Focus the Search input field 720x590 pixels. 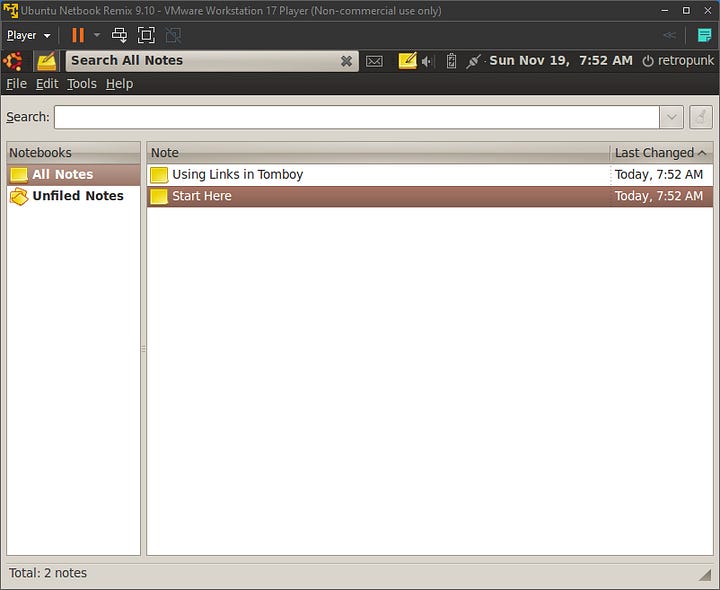pyautogui.click(x=357, y=117)
